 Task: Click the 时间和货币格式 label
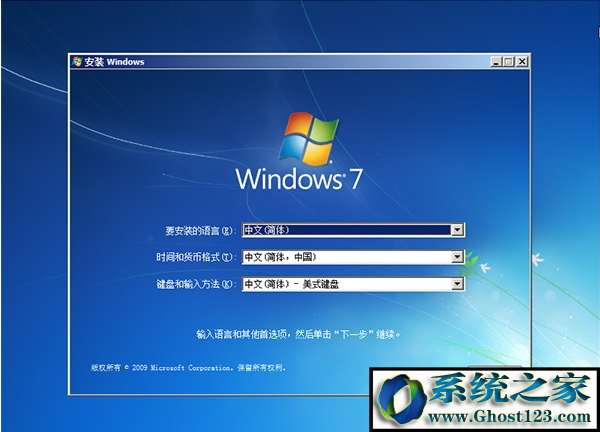(194, 257)
